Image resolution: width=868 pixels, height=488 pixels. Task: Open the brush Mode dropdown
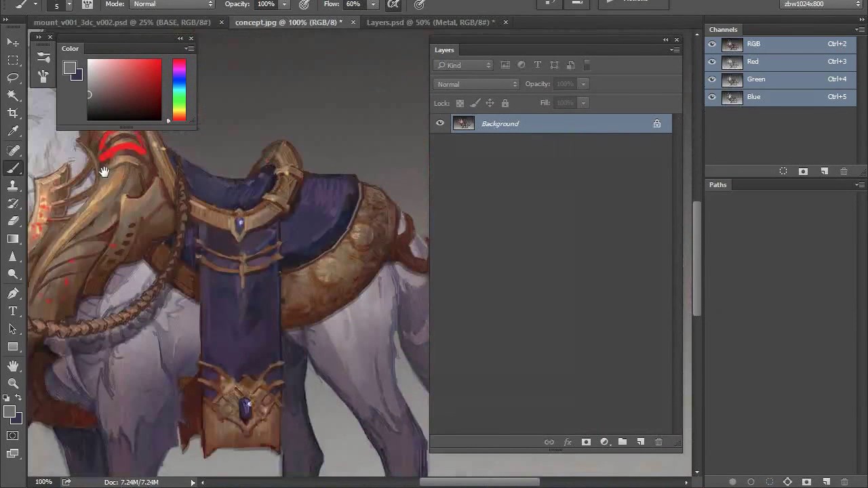point(173,4)
